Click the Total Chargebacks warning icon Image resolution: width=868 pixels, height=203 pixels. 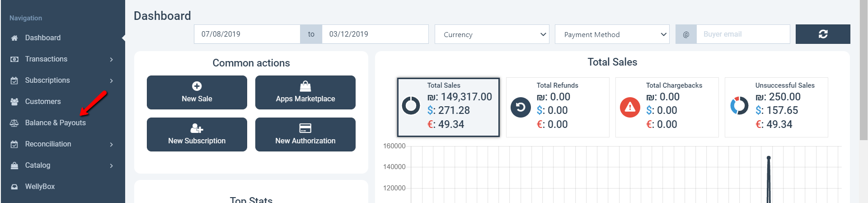[630, 107]
